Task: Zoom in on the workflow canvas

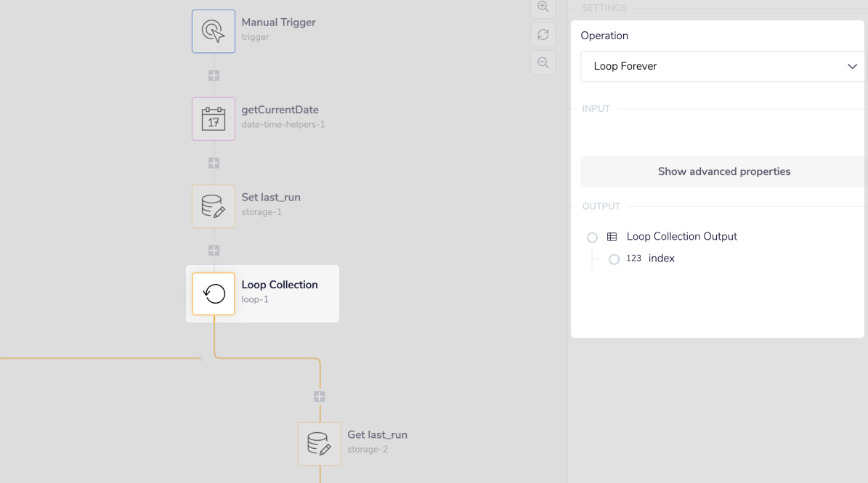Action: coord(543,7)
